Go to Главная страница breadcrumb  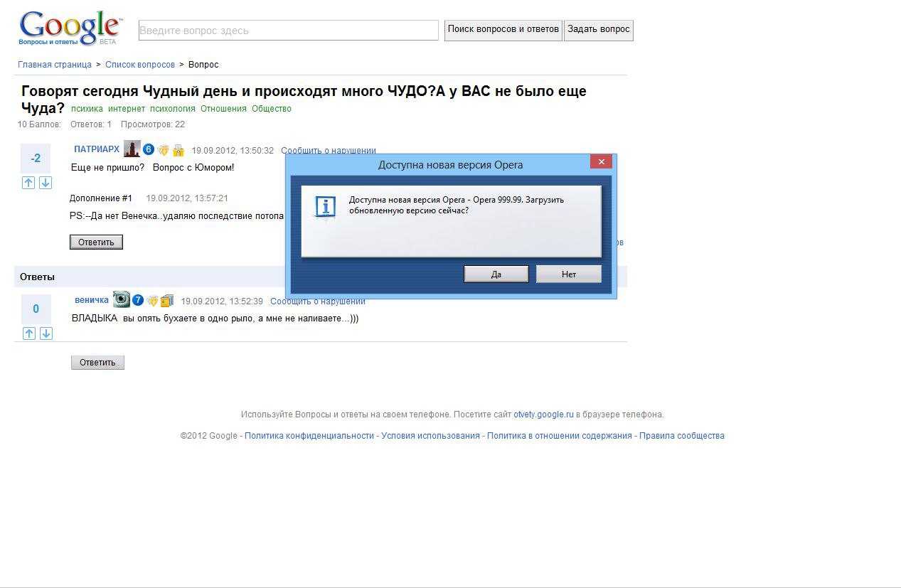pos(55,65)
